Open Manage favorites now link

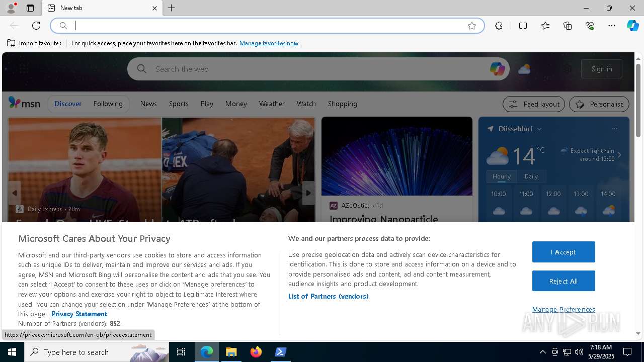click(269, 43)
